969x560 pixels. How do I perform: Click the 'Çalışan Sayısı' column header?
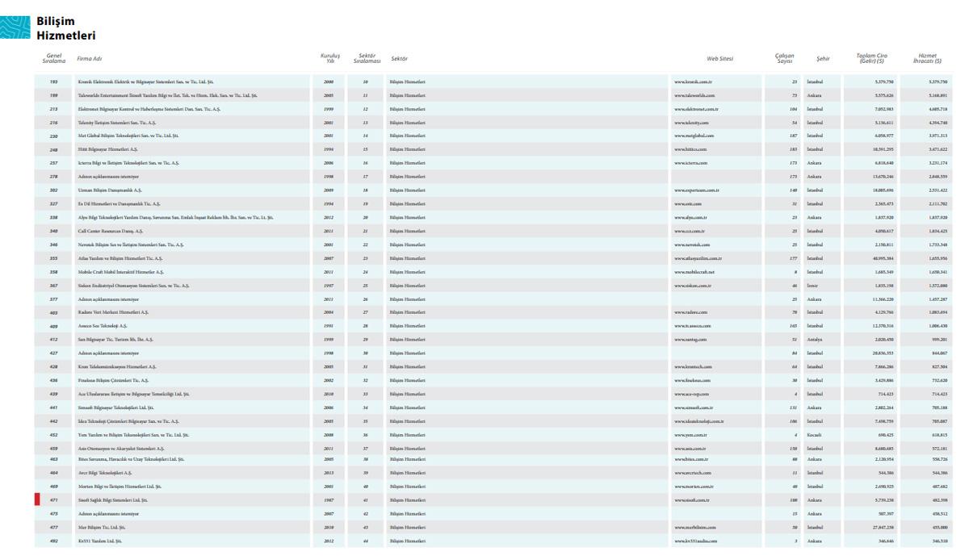click(784, 59)
